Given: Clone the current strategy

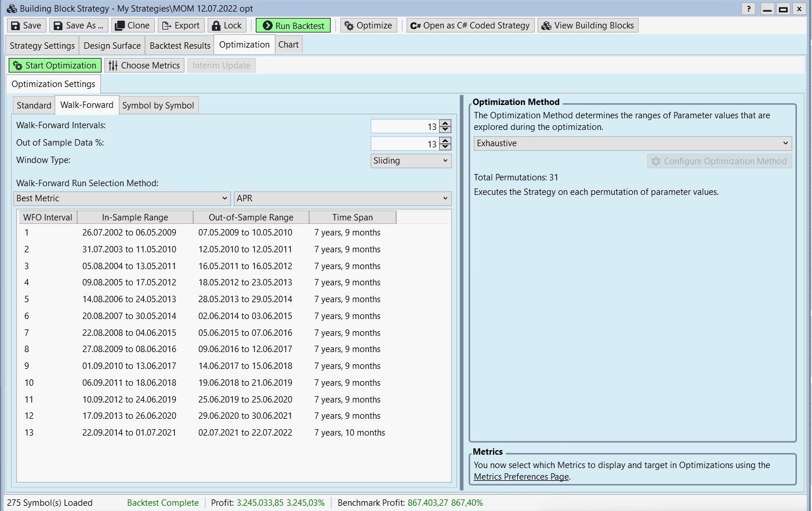Looking at the screenshot, I should [x=133, y=26].
